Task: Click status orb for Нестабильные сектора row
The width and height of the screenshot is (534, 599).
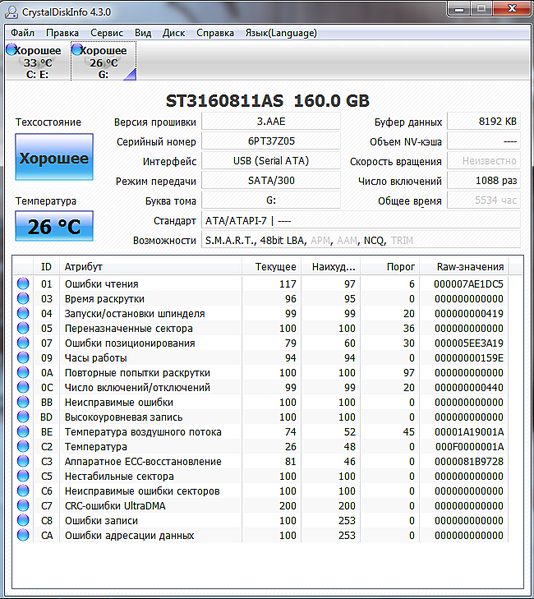Action: 23,476
